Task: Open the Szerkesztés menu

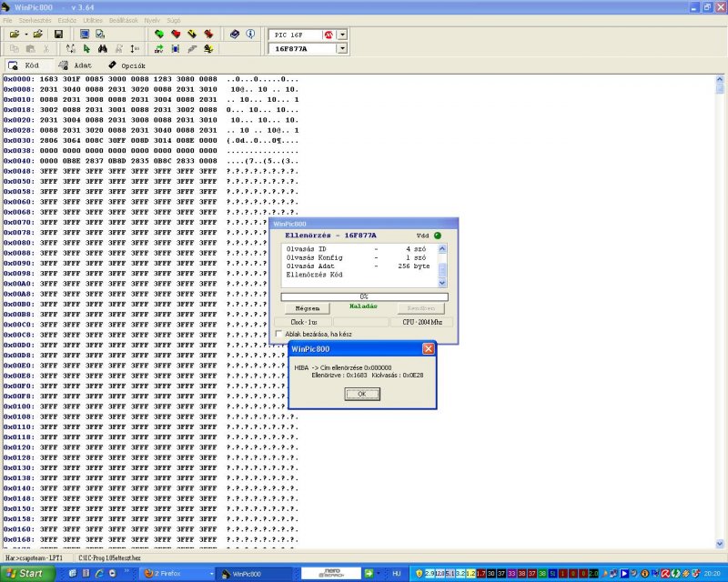Action: [35, 20]
